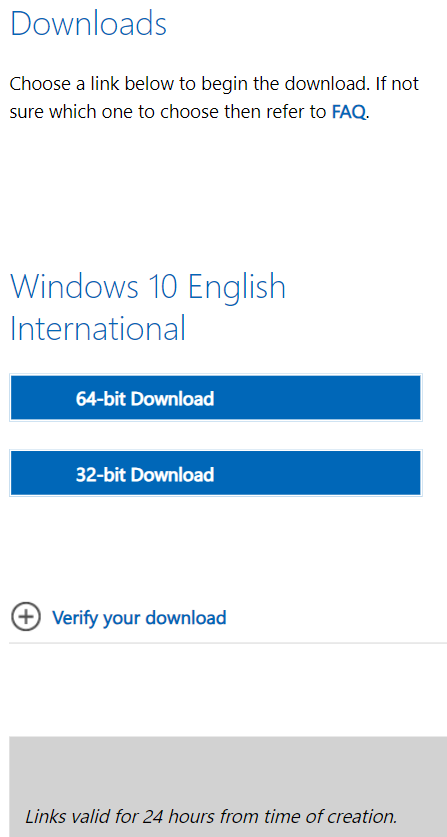Select the Windows 10 English International heading

(148, 307)
